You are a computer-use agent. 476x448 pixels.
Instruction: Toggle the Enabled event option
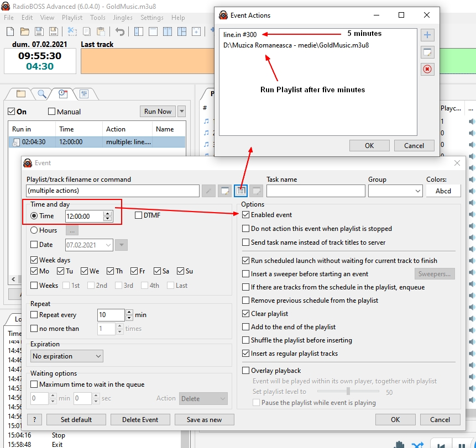245,215
